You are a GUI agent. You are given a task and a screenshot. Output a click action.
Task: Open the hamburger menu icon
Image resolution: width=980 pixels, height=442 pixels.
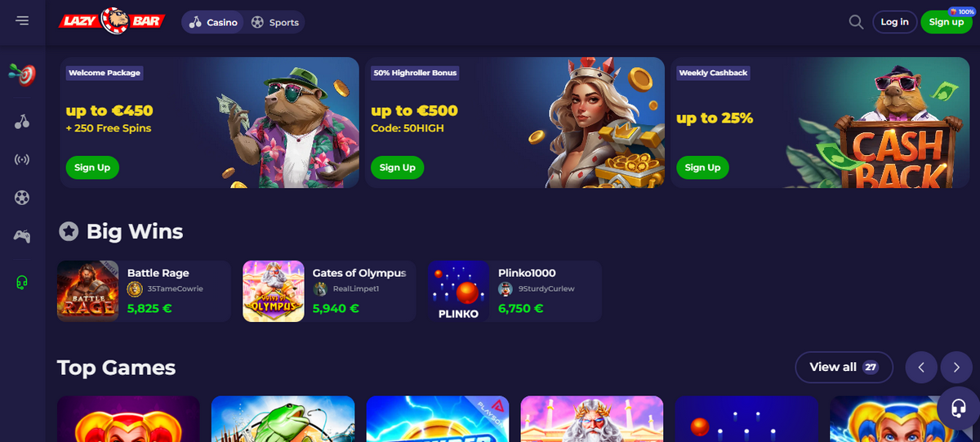(22, 20)
